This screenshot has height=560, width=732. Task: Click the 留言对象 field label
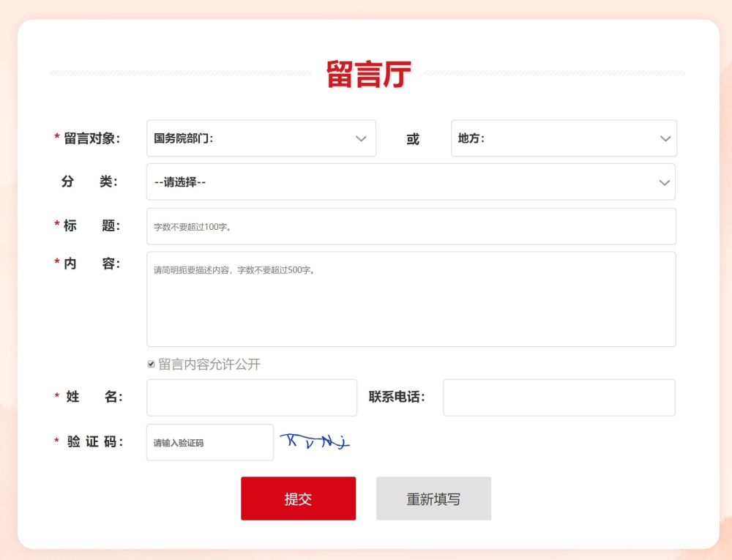[91, 138]
